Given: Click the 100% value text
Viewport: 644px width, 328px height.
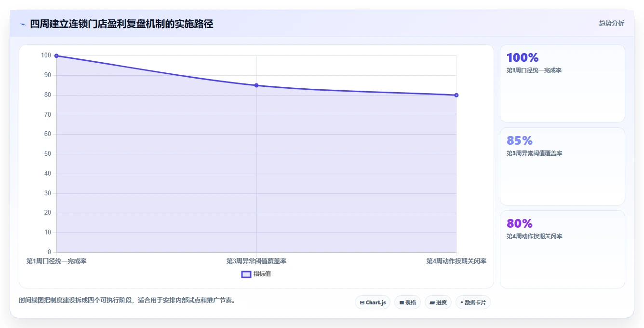Looking at the screenshot, I should point(523,57).
